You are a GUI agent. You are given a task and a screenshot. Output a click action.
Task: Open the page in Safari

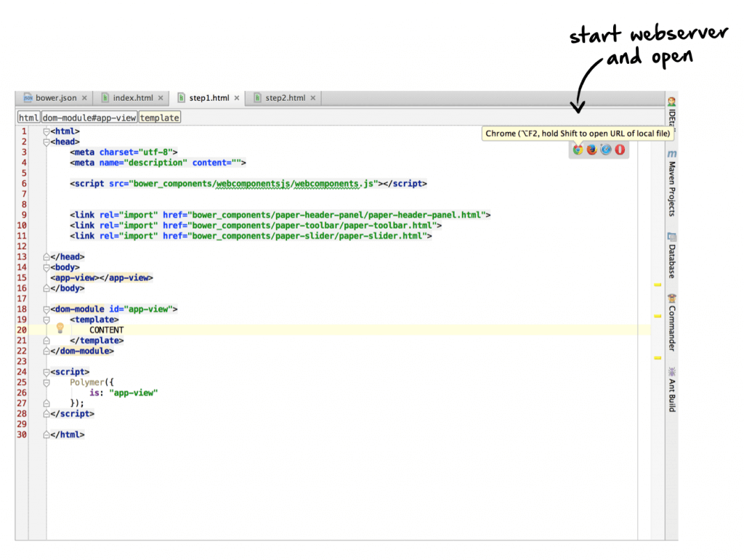tap(604, 150)
